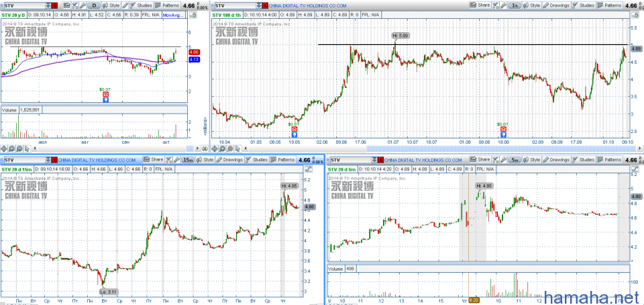Open wrench settings in the 5m chart toolbar
The image size is (644, 305).
coord(504,159)
